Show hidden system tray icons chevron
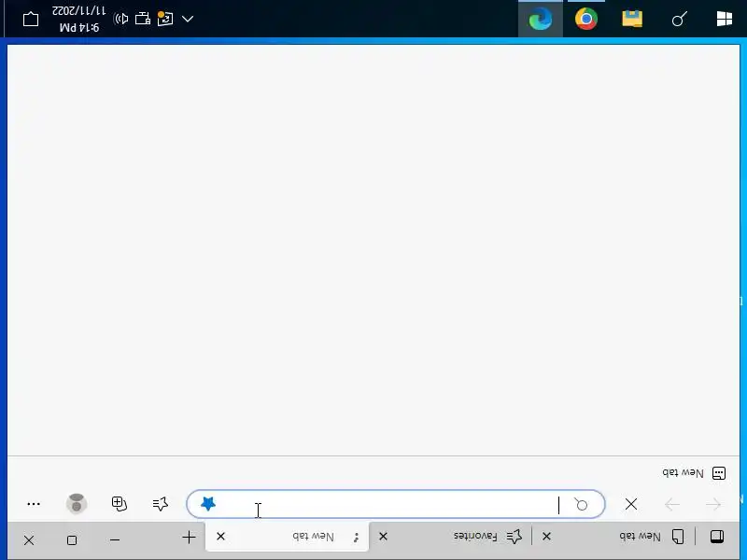The image size is (747, 560). (188, 19)
